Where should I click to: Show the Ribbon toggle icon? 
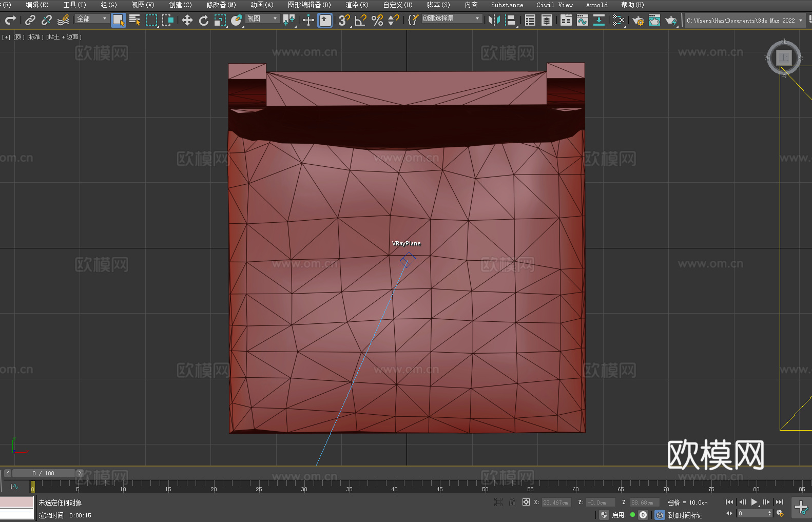[x=566, y=20]
